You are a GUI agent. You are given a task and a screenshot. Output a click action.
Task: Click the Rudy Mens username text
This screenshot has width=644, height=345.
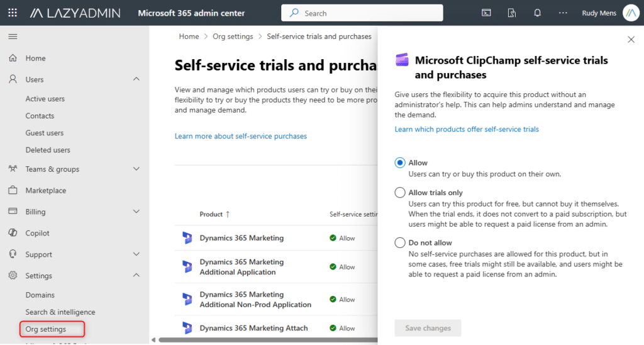point(599,13)
